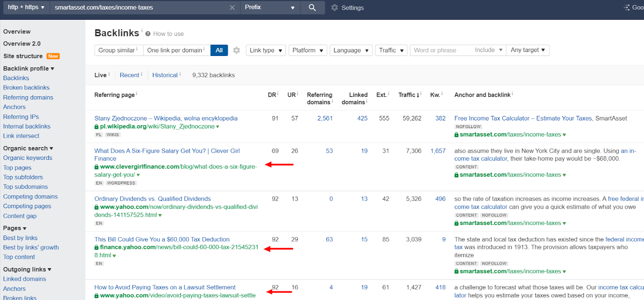644x300 pixels.
Task: Go to Referring IPs report
Action: (x=21, y=117)
